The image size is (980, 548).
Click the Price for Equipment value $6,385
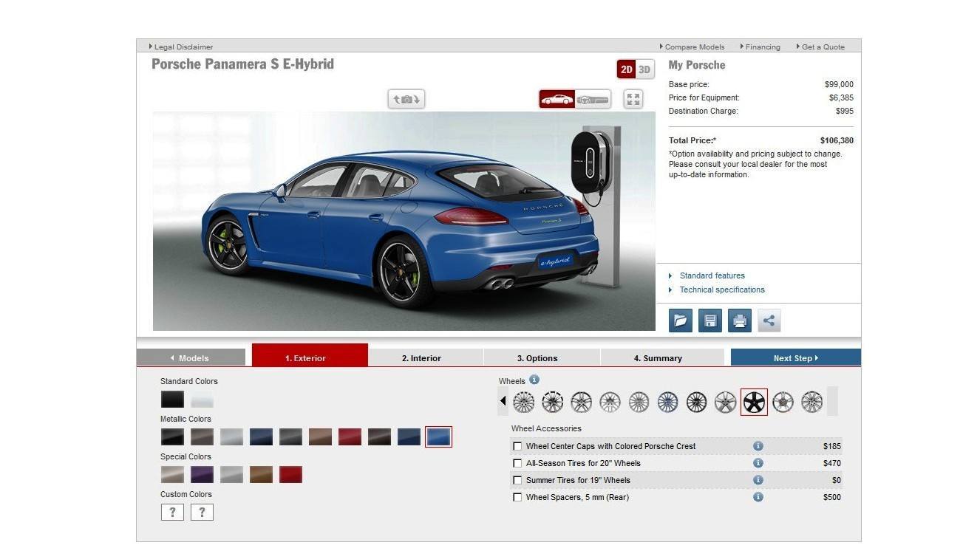tap(841, 97)
